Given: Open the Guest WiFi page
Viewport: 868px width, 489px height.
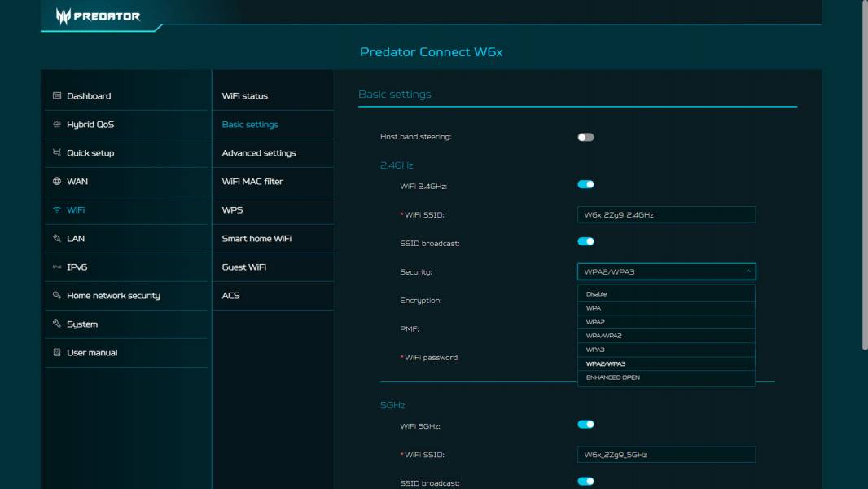Looking at the screenshot, I should (x=243, y=267).
